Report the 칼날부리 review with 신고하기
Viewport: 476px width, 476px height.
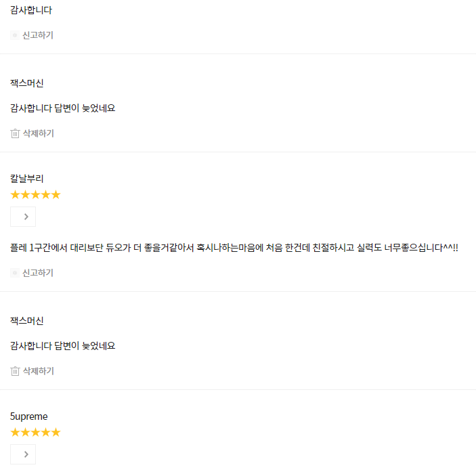pos(38,273)
